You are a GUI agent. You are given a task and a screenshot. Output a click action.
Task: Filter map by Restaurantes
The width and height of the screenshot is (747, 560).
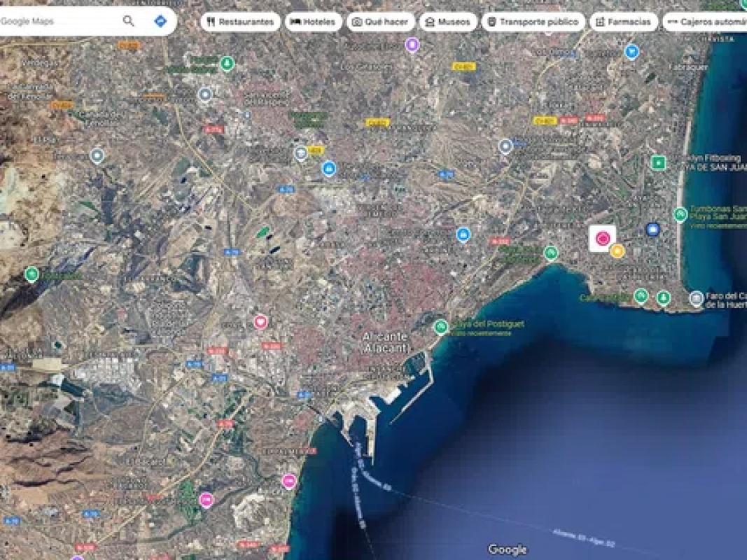240,22
